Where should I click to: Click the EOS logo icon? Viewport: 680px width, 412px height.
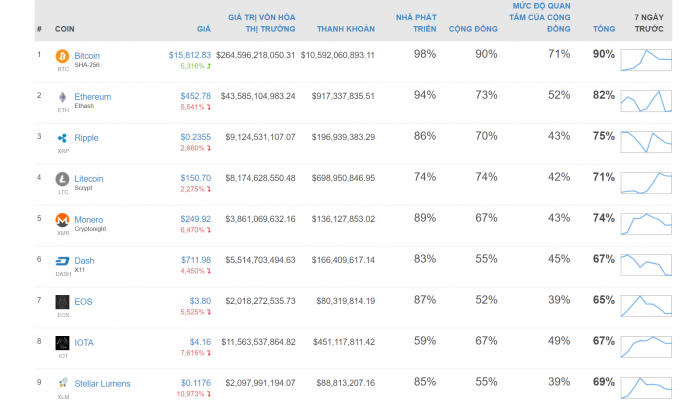click(x=62, y=301)
